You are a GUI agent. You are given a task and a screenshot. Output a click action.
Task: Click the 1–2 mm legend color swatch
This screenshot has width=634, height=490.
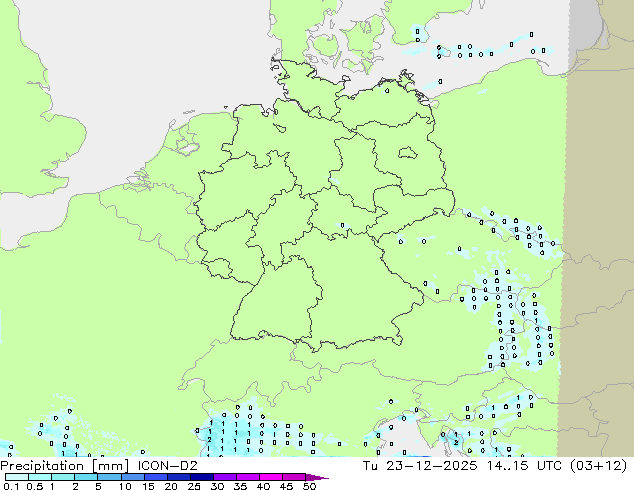[63, 477]
